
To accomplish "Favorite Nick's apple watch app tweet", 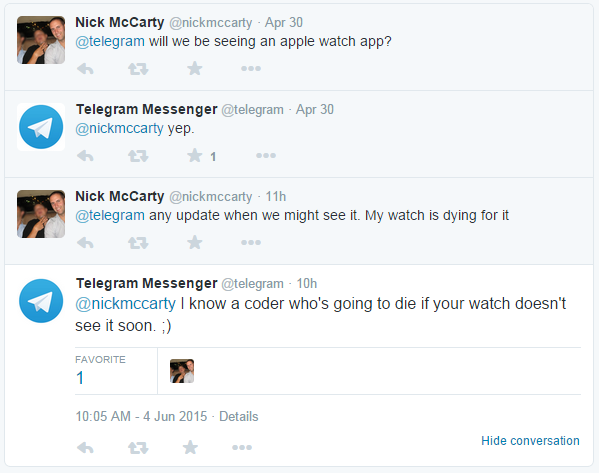I will (194, 68).
